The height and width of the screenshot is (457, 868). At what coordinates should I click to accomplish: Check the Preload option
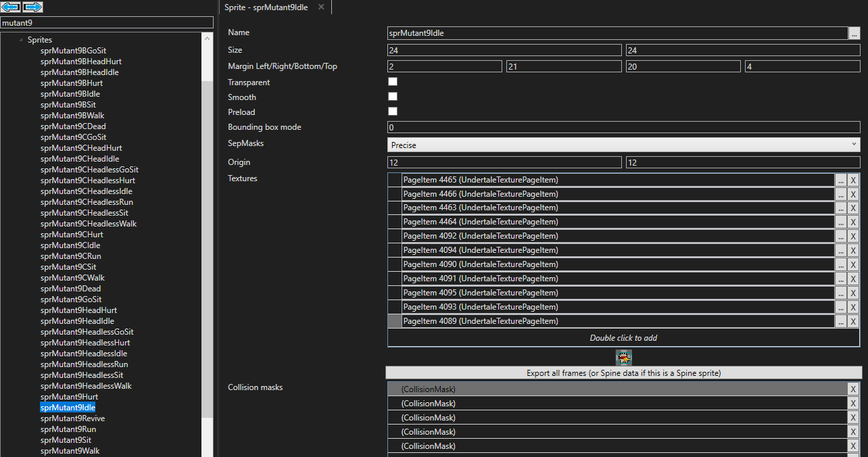pos(392,112)
